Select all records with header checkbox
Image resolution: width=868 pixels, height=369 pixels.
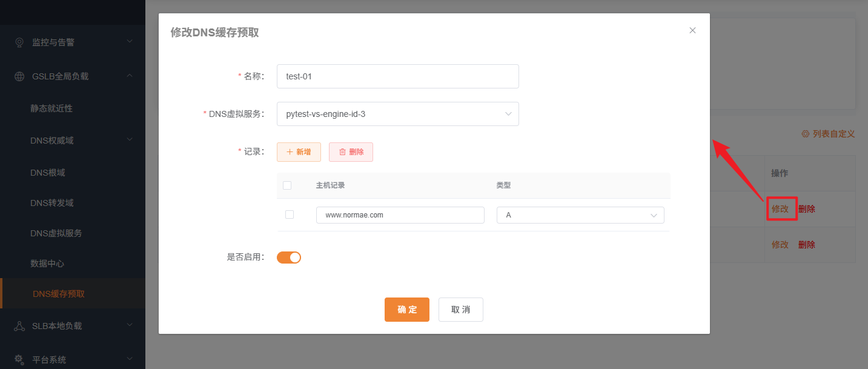(287, 185)
